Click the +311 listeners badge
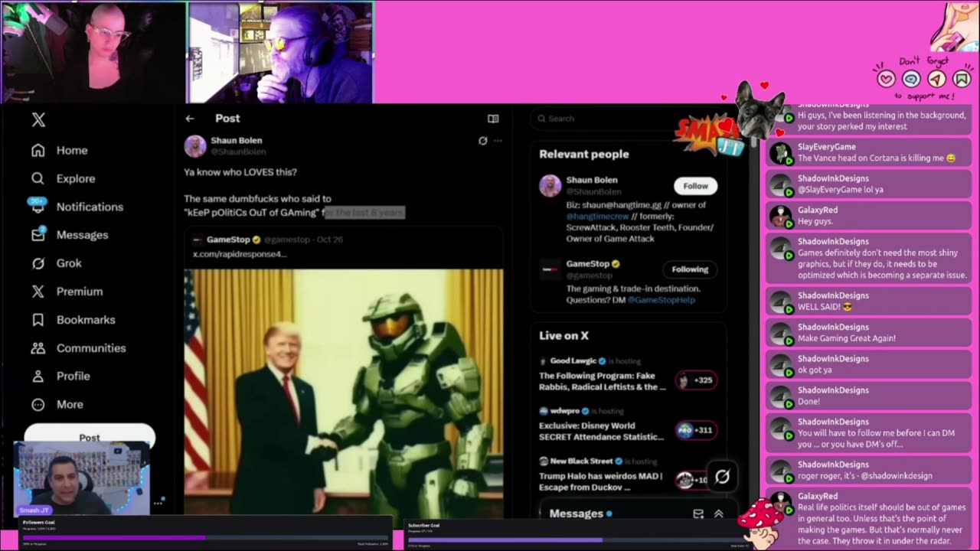This screenshot has height=551, width=980. pos(696,430)
